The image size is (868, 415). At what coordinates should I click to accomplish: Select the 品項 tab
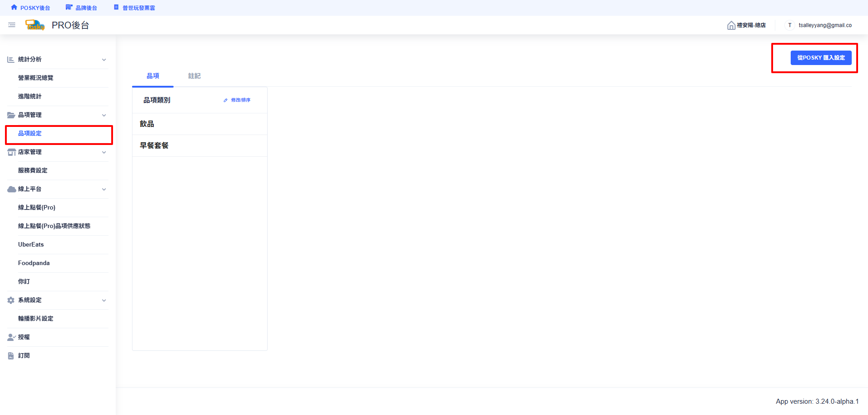[x=153, y=76]
